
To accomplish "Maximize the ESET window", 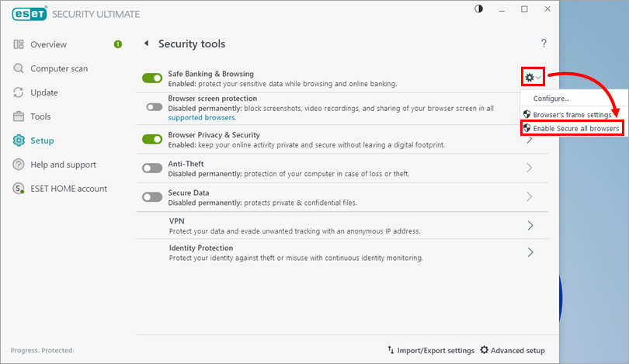I will pyautogui.click(x=524, y=9).
